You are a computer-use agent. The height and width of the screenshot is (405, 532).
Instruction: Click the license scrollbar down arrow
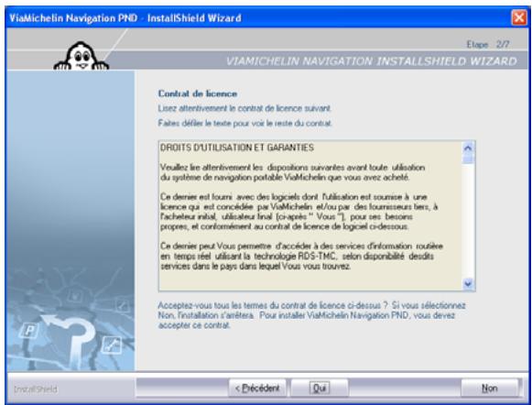(468, 283)
